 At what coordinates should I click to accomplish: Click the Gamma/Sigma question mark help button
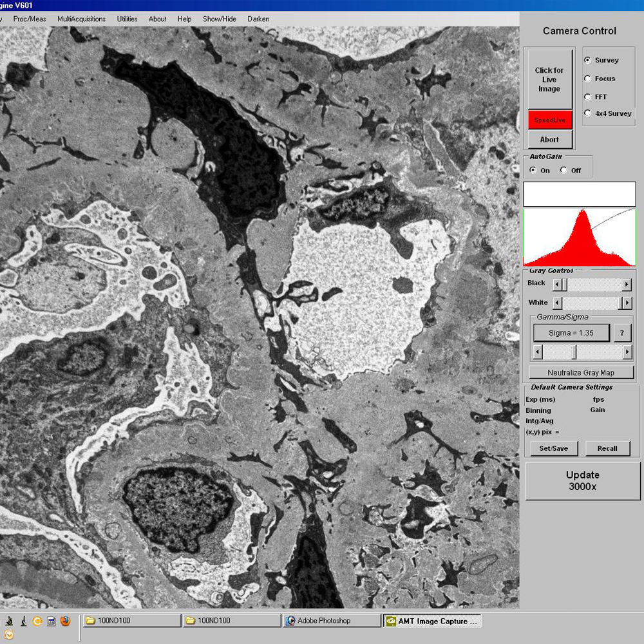point(621,333)
